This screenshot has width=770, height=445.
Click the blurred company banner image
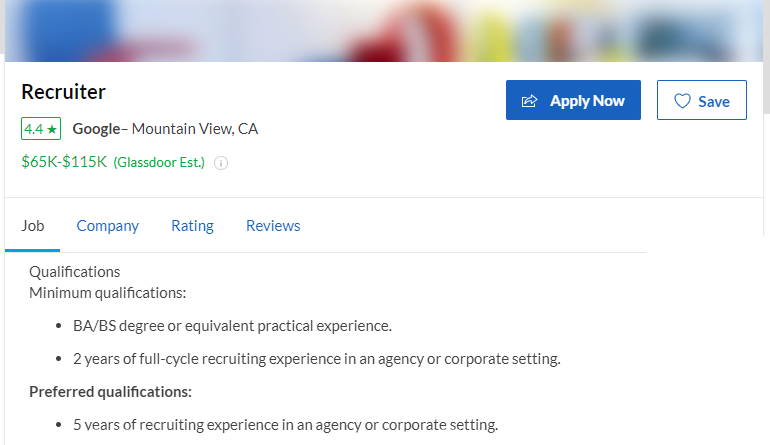[385, 30]
